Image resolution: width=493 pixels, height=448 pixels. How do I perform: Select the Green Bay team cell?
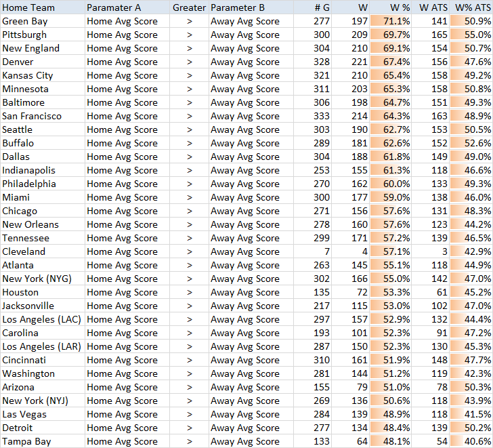click(x=43, y=21)
